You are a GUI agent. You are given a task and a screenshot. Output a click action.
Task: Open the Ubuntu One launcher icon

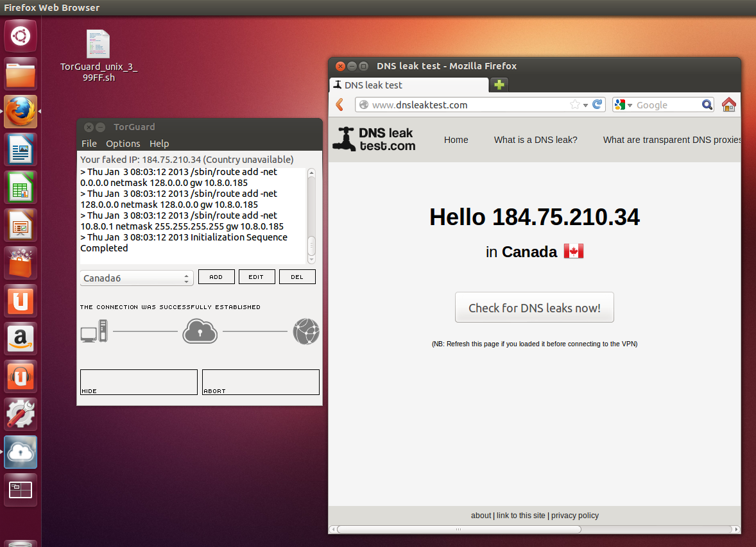21,301
